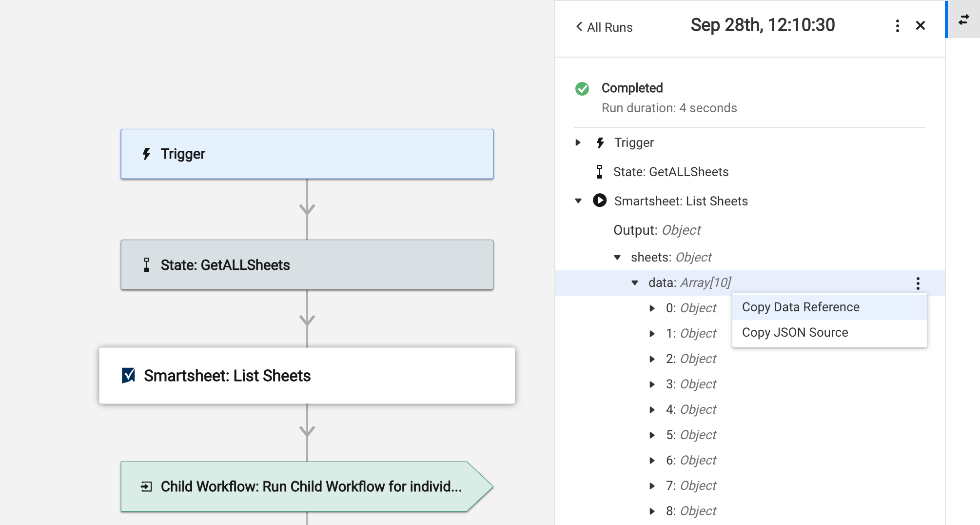The height and width of the screenshot is (525, 980).
Task: Click the Output: Object row
Action: (657, 230)
